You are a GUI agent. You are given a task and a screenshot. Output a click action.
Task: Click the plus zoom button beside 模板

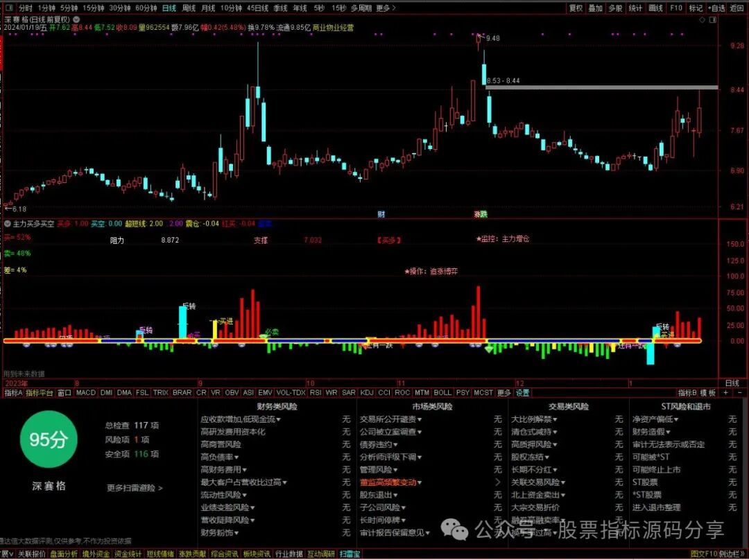pos(726,392)
